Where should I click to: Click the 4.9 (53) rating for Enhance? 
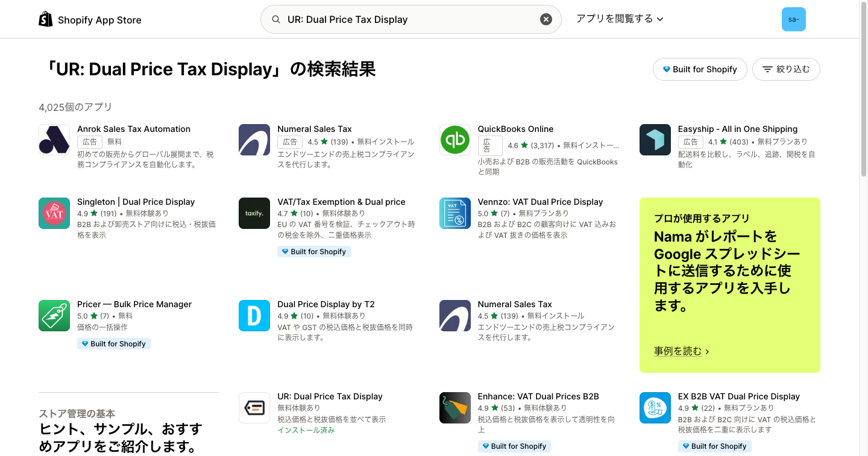(x=496, y=408)
